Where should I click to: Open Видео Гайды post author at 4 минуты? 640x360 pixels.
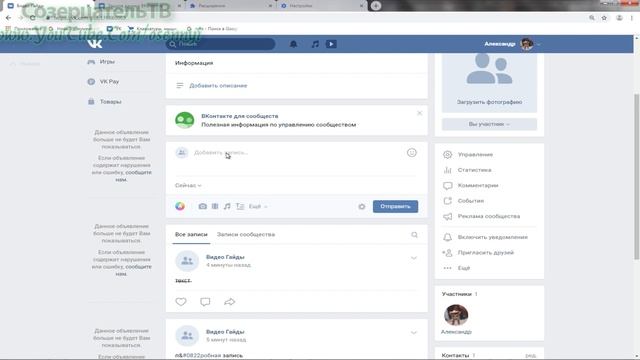point(225,257)
